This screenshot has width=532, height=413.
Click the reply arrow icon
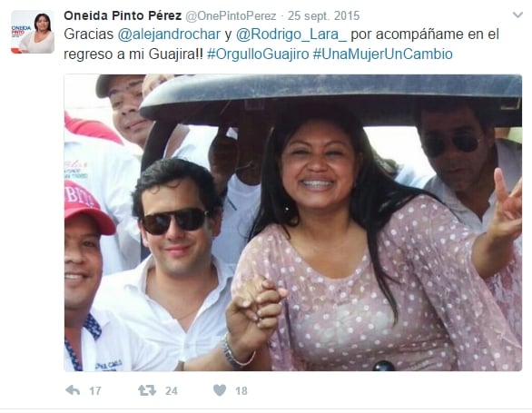click(x=73, y=390)
